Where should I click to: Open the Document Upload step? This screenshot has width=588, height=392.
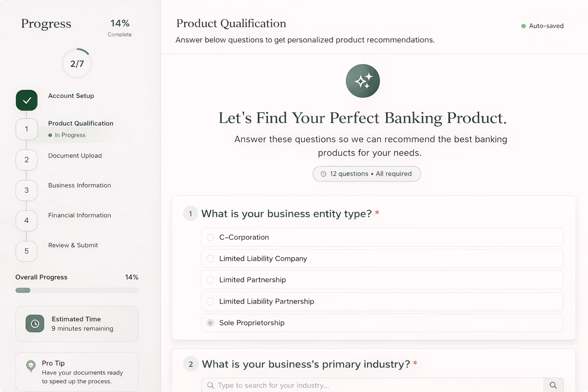pos(75,156)
